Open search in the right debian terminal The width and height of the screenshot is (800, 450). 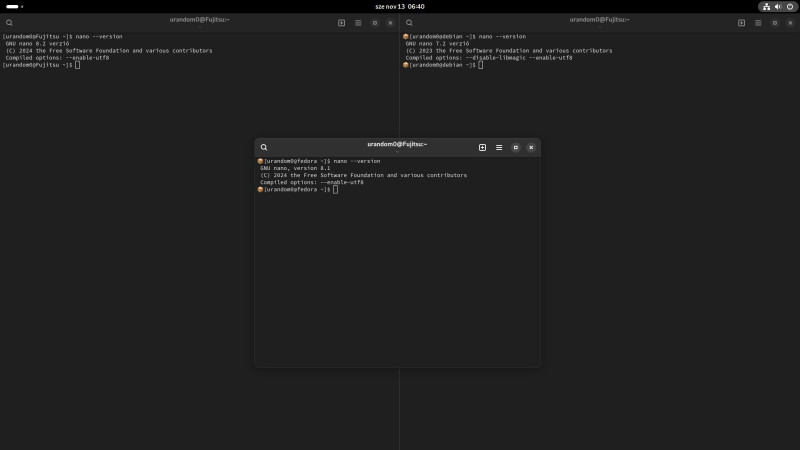tap(409, 23)
